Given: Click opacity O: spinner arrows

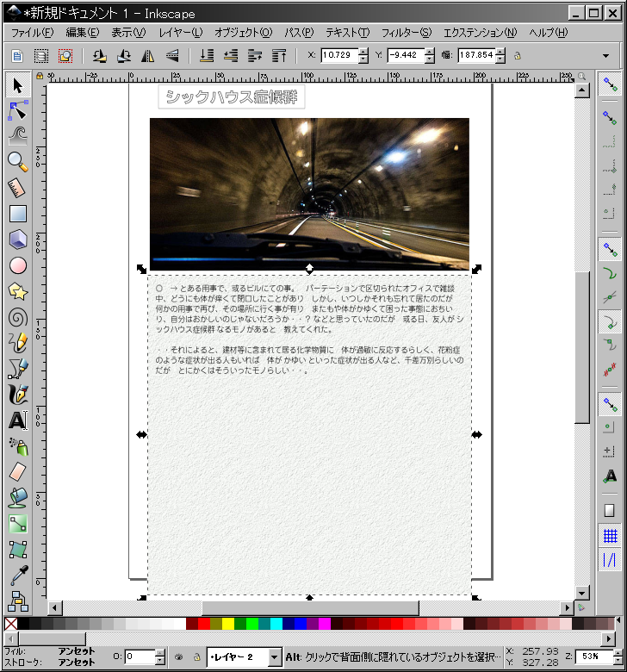Looking at the screenshot, I should (x=159, y=657).
